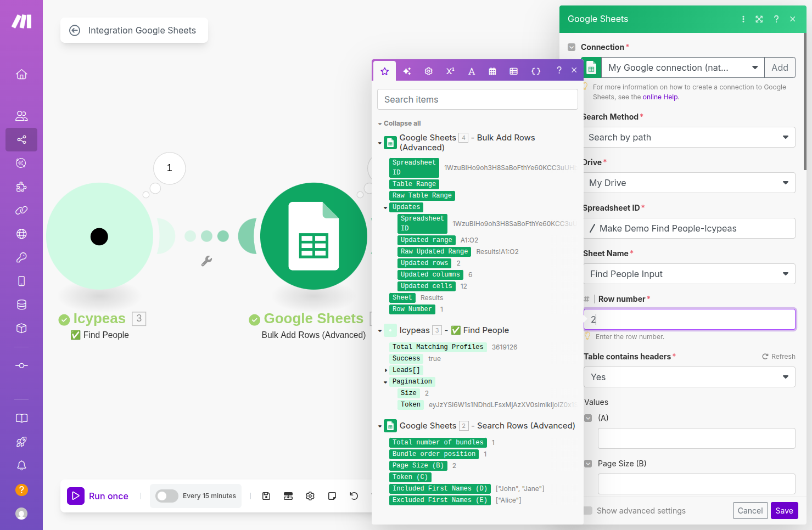Screen dimensions: 812x530
Task: Open the Connections link icon in sidebar
Action: point(21,210)
